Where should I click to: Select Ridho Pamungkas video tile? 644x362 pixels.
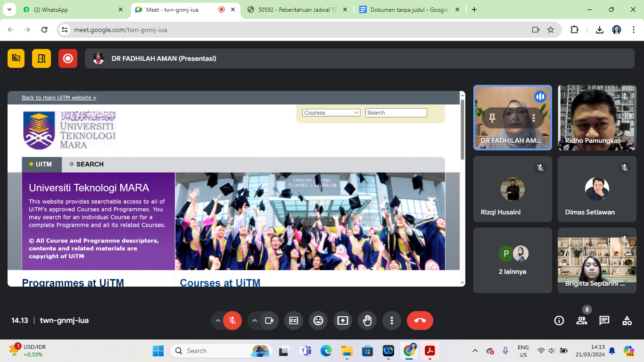coord(597,117)
